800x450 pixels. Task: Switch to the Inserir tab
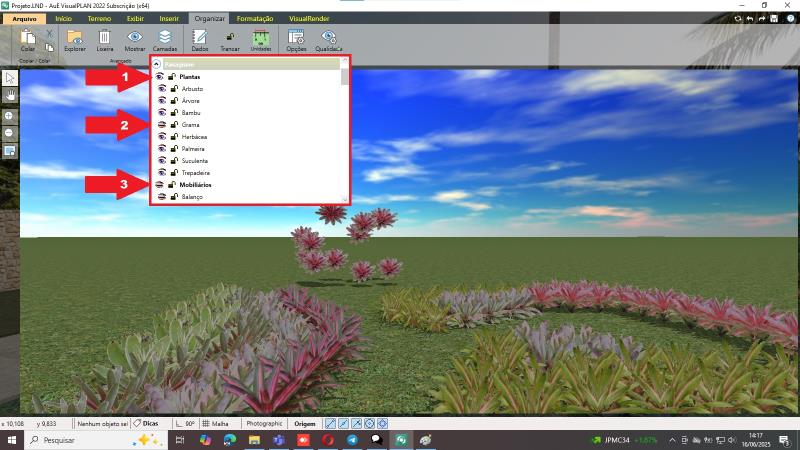(169, 19)
